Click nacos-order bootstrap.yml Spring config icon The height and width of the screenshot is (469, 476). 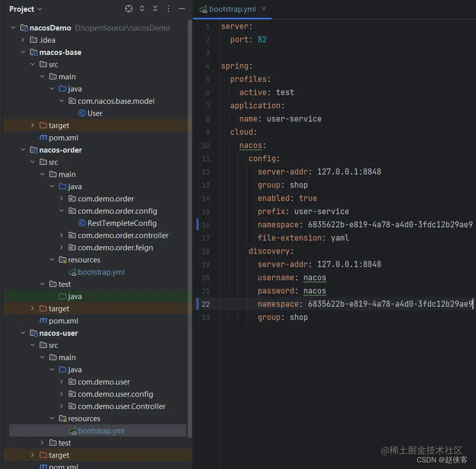[72, 272]
